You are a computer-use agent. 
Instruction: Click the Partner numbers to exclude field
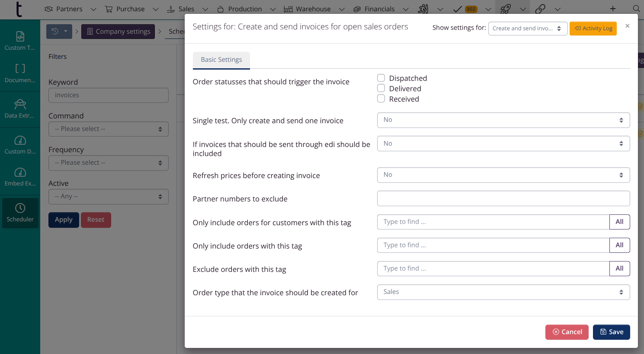pos(503,198)
